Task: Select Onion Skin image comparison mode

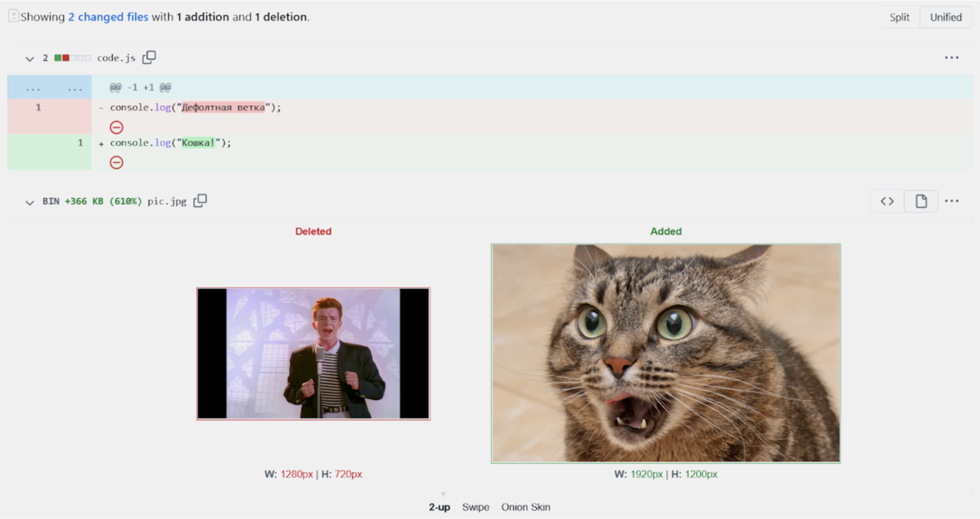Action: (x=526, y=507)
